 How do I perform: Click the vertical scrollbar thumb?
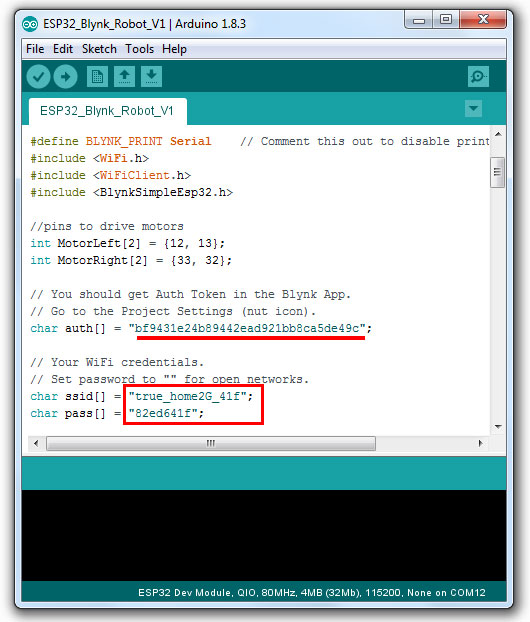click(x=497, y=172)
